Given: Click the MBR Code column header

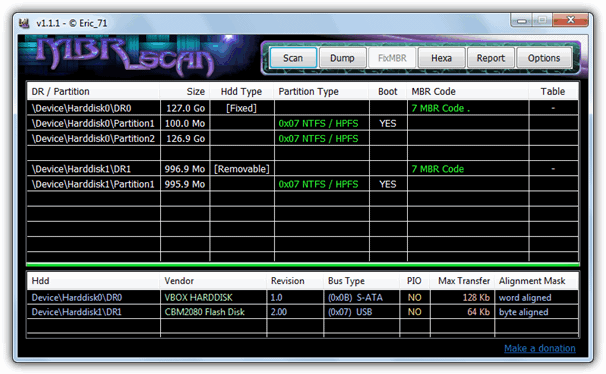Looking at the screenshot, I should 468,92.
